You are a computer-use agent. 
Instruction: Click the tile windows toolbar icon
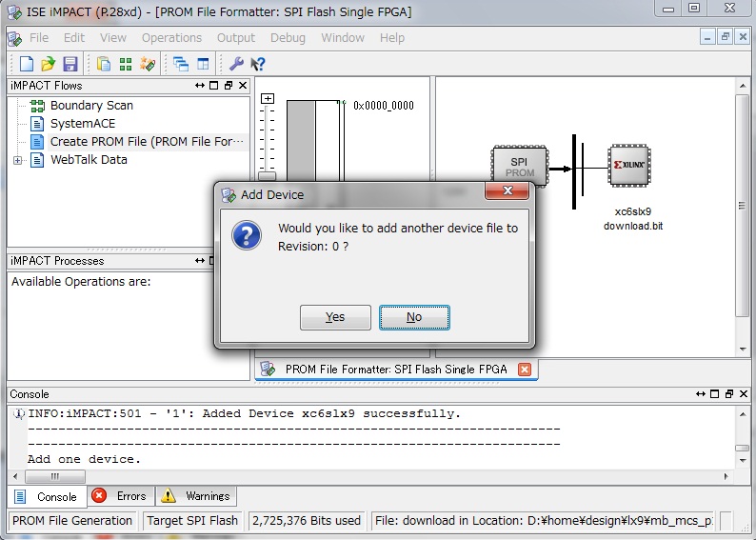(203, 64)
